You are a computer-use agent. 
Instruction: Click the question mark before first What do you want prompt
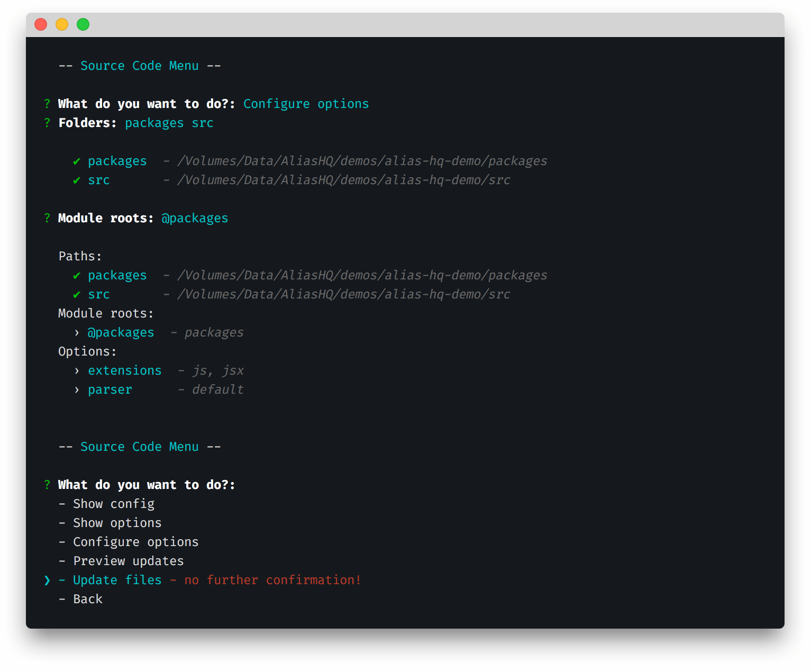[x=47, y=104]
